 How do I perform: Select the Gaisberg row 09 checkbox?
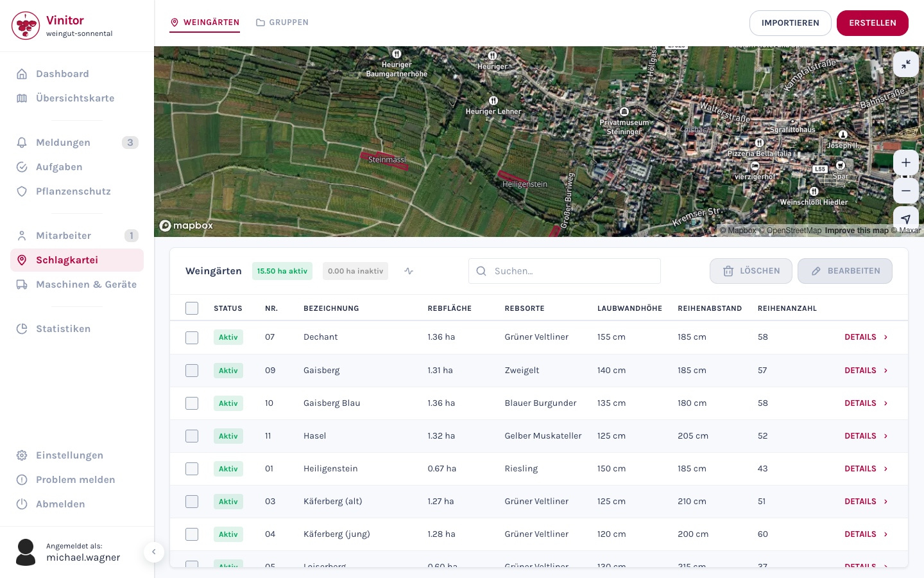[192, 371]
